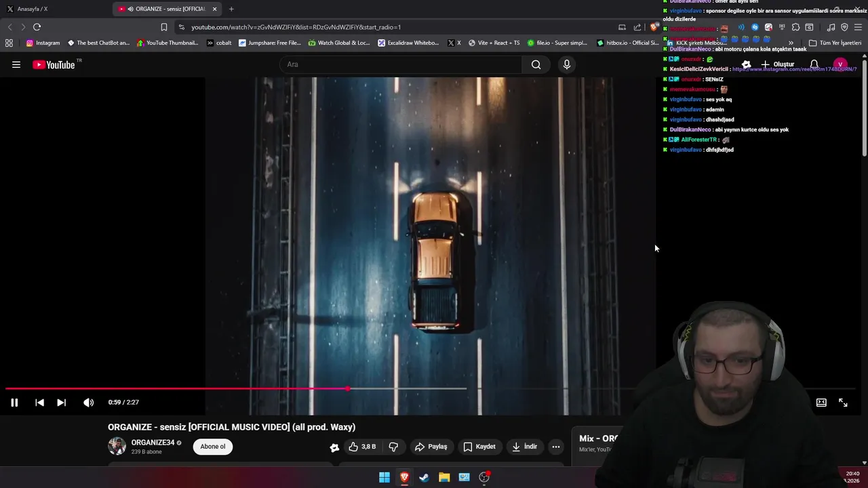Open file.io - Super simple bookmark
The height and width of the screenshot is (488, 868).
coord(557,43)
